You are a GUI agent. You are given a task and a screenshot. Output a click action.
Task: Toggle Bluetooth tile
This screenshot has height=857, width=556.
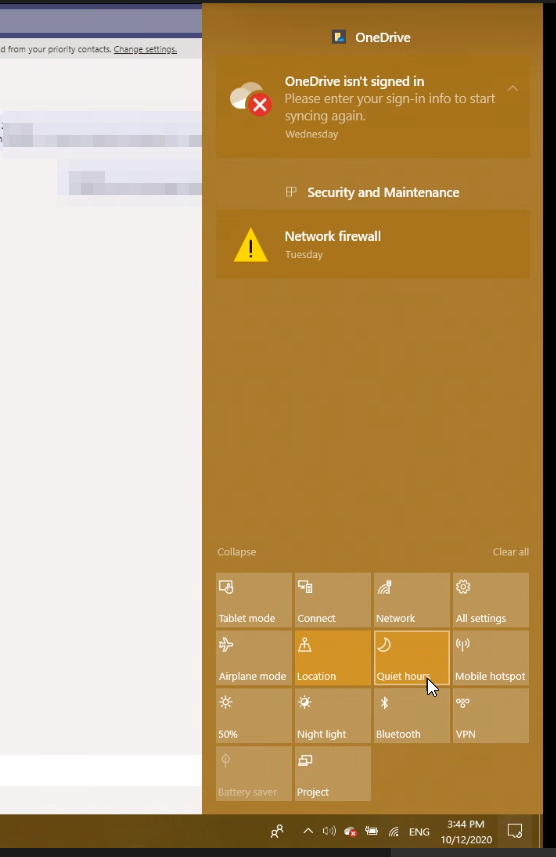pos(412,715)
